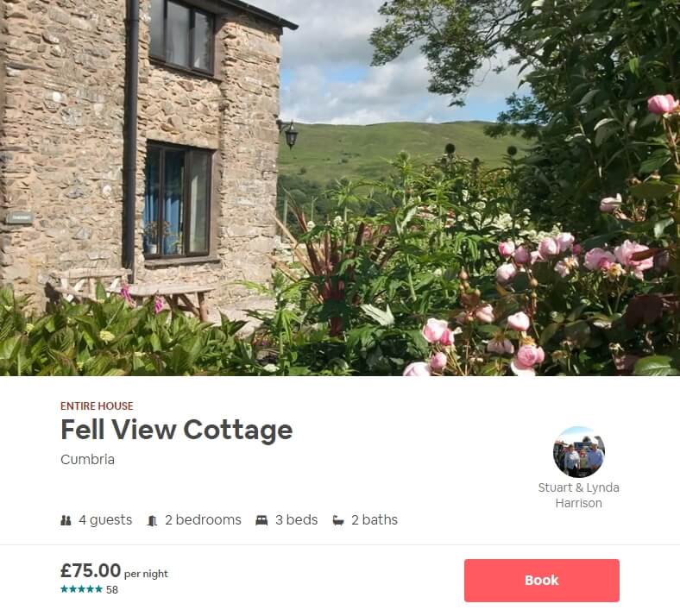
Task: Click the 2 bedrooms text
Action: (x=203, y=519)
